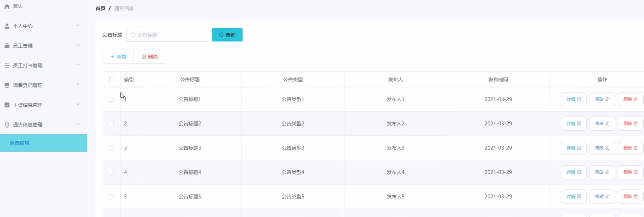Image resolution: width=644 pixels, height=217 pixels.
Task: Expand the 员工管理 chevron
Action: pos(78,45)
